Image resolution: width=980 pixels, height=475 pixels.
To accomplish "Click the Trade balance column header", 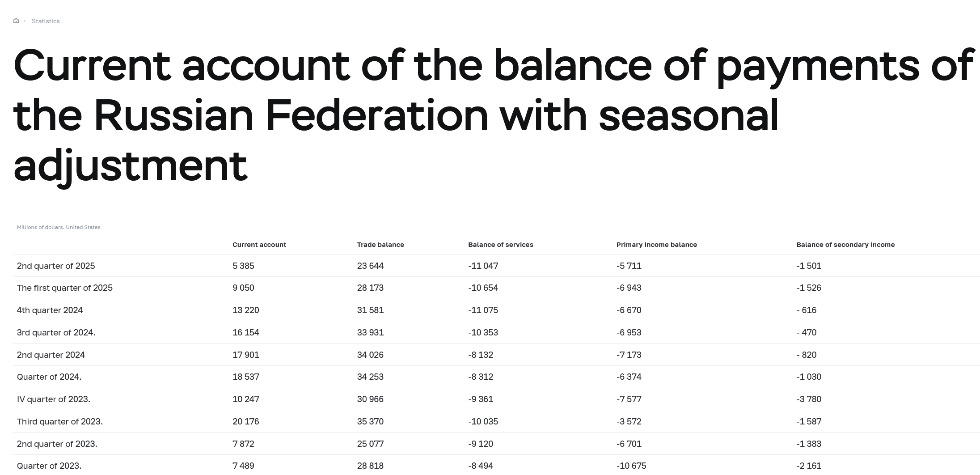I will tap(380, 245).
